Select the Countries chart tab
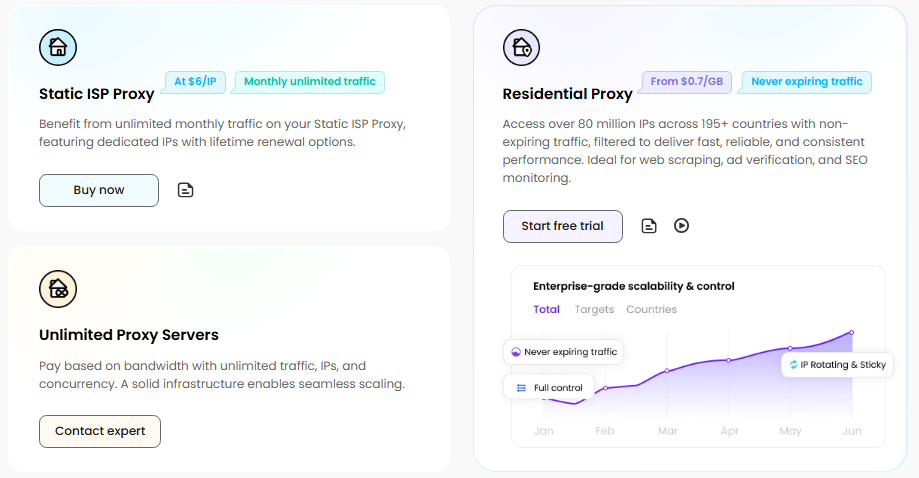This screenshot has height=478, width=919. (651, 309)
